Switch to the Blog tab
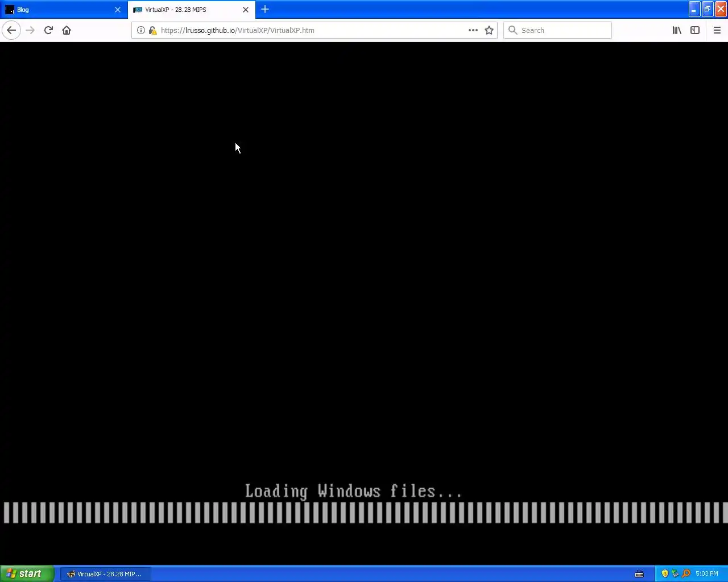 [64, 10]
